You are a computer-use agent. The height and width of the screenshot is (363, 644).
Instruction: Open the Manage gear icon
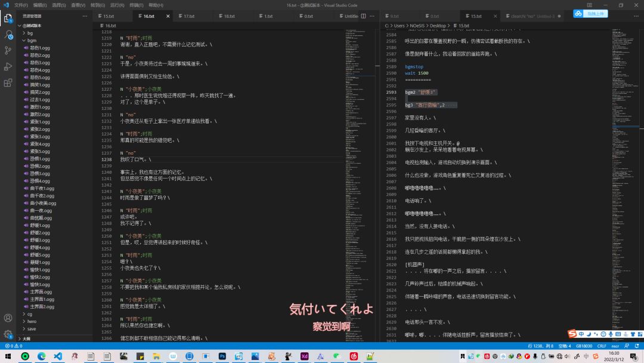[x=8, y=334]
